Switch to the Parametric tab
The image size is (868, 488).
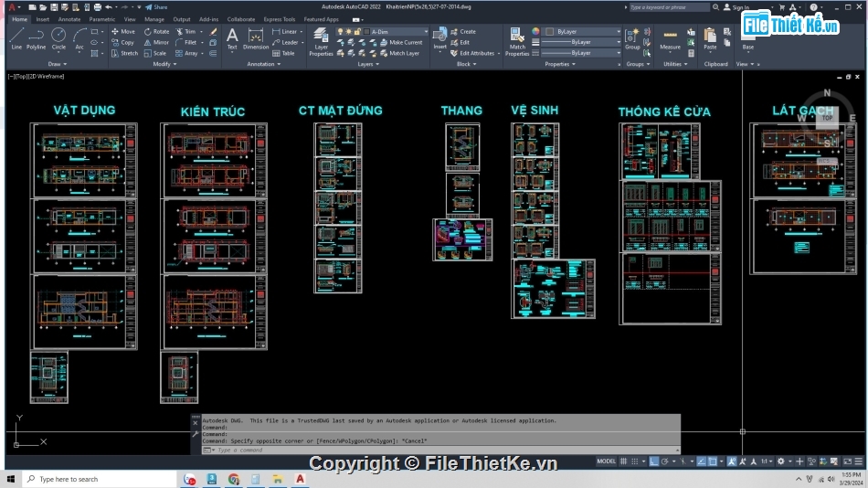click(x=101, y=19)
